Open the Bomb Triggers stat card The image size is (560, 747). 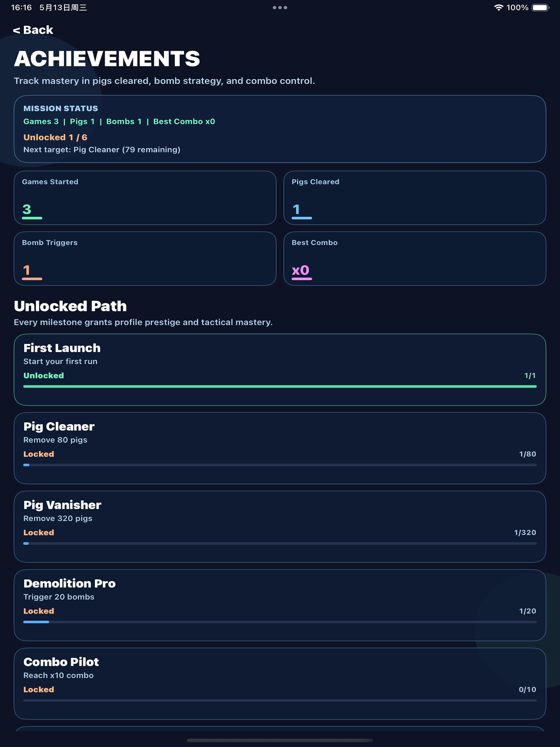(145, 259)
